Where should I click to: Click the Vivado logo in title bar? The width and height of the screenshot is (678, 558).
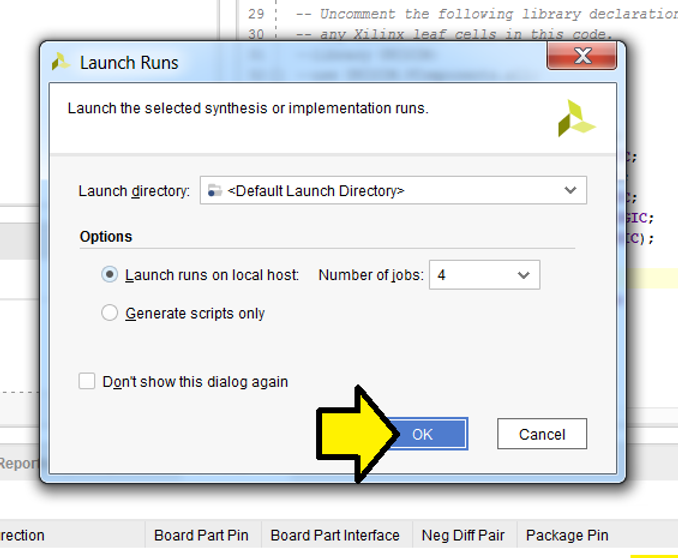coord(61,62)
